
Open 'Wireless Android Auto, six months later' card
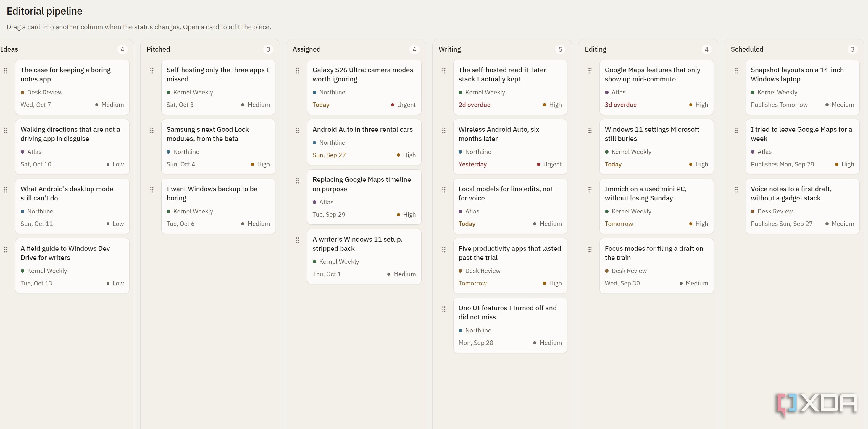[510, 147]
